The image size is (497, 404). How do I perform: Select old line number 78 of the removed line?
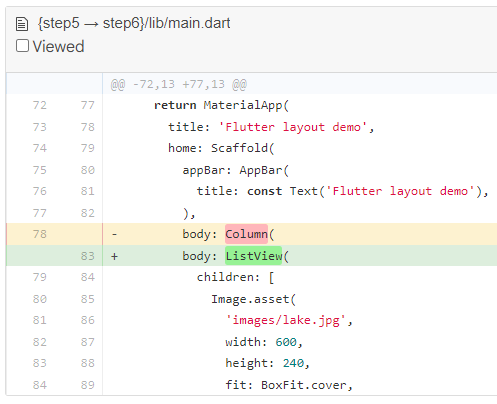[x=40, y=234]
